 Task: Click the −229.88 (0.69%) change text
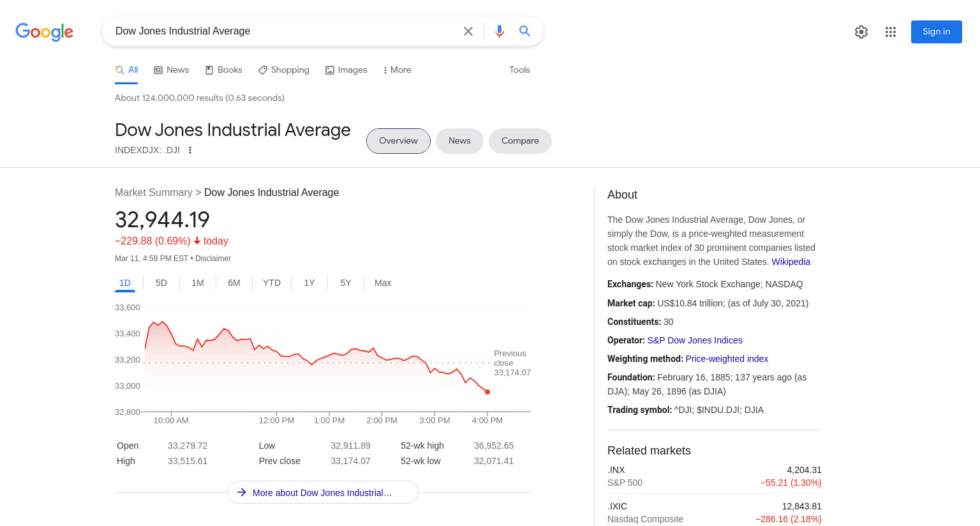152,241
